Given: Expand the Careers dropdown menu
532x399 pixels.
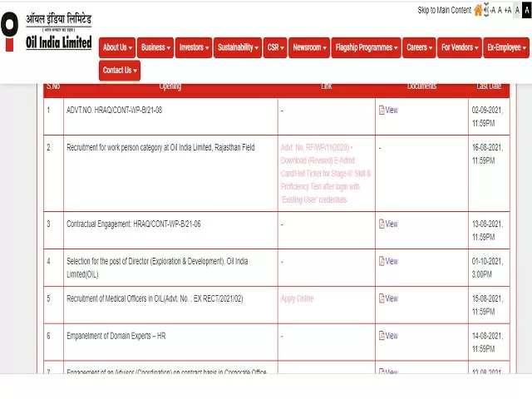Looking at the screenshot, I should click(419, 47).
